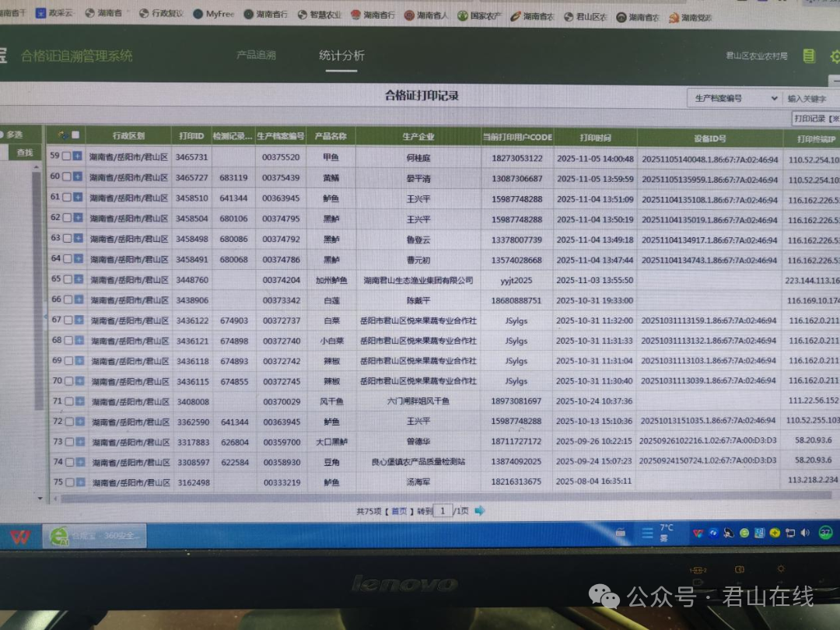Viewport: 840px width, 630px height.
Task: Expand row 60 details with the plus button
Action: coord(78,177)
